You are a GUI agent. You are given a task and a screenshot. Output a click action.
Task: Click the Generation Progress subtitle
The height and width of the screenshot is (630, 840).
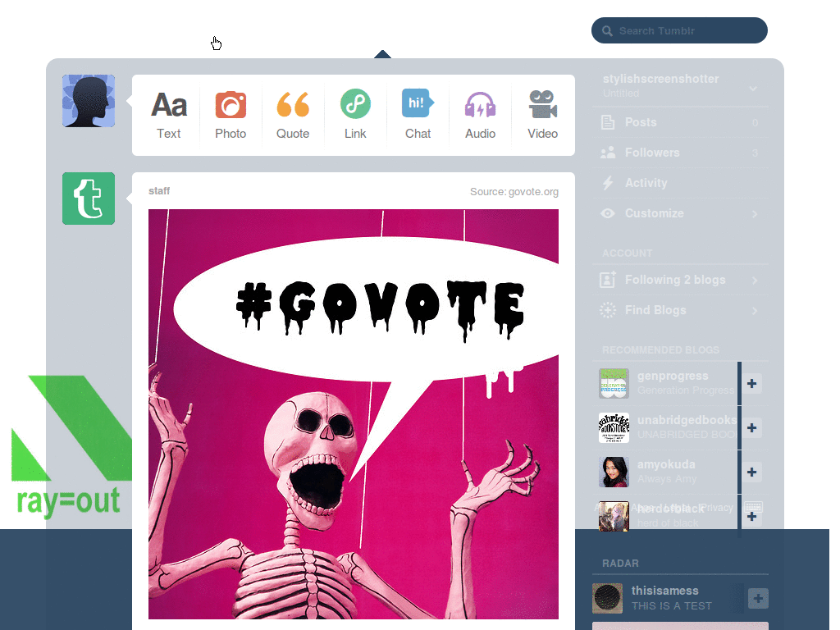[x=686, y=390]
